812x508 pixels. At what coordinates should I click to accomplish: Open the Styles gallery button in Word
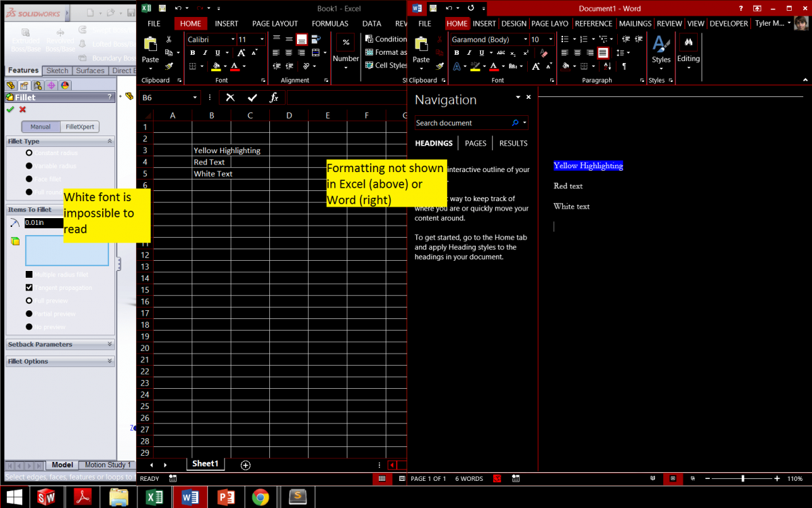(661, 51)
